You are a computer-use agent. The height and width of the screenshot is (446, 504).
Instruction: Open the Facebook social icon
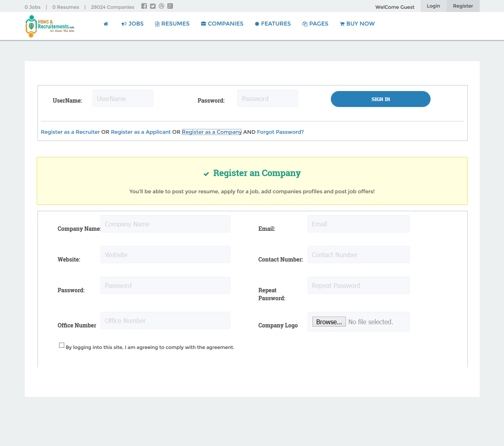[144, 6]
